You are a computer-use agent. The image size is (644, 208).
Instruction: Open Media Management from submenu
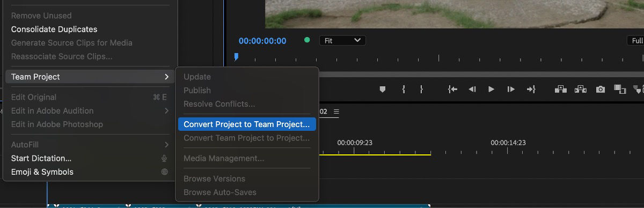click(247, 158)
